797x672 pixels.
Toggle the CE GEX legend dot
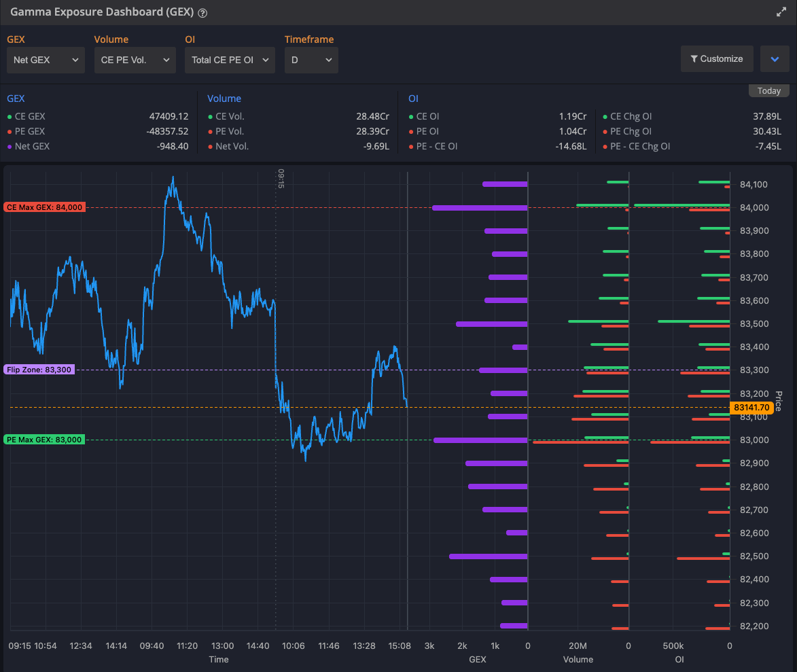click(x=10, y=117)
